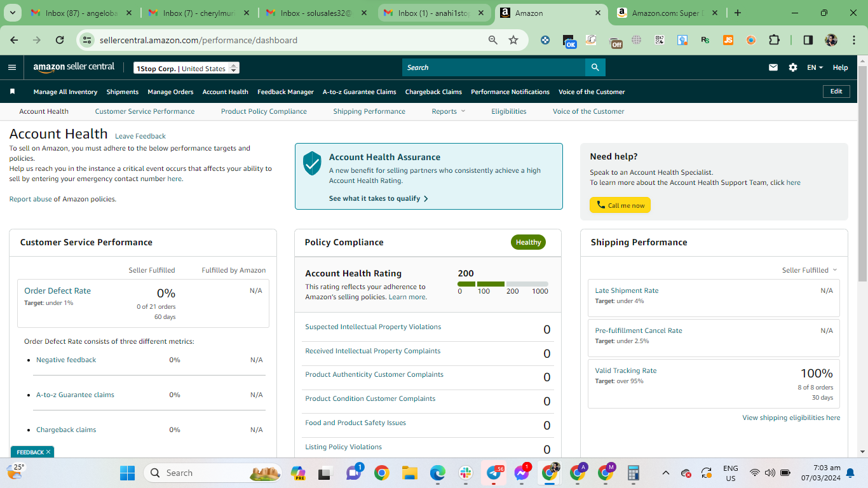Open File Explorer from the taskbar
Viewport: 868px width, 488px height.
pos(409,473)
